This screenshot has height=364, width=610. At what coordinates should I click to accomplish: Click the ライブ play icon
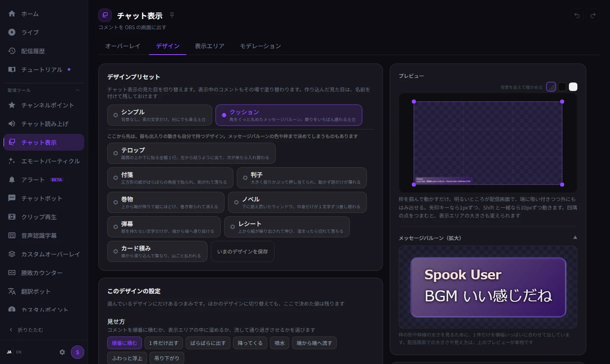pos(12,32)
